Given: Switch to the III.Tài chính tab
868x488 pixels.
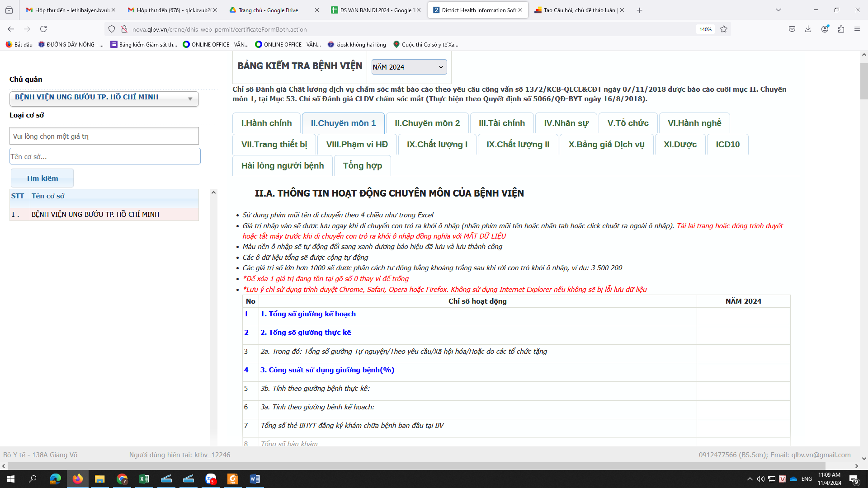Looking at the screenshot, I should pyautogui.click(x=502, y=123).
